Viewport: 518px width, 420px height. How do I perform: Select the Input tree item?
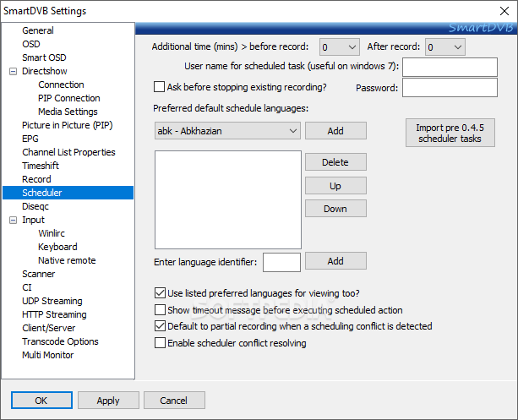(x=33, y=220)
